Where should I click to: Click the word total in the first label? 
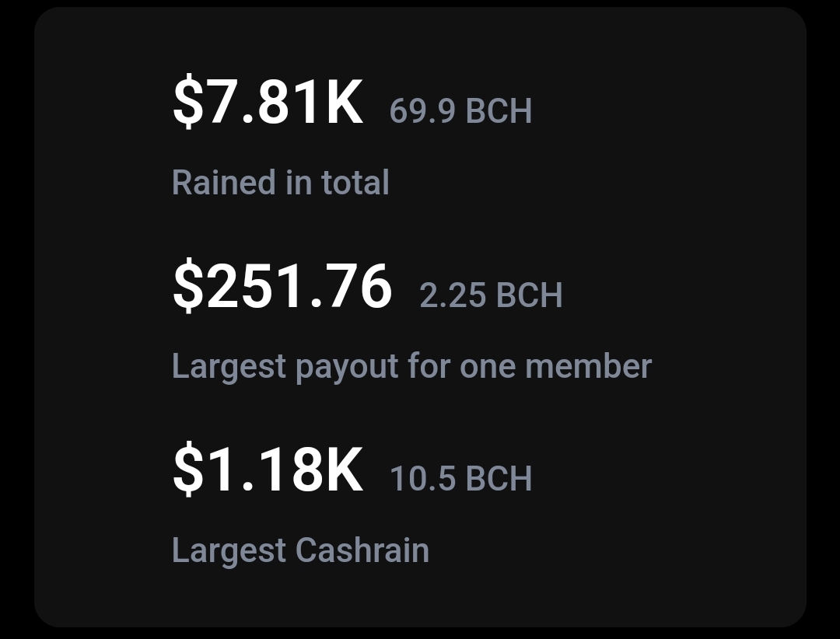click(355, 183)
